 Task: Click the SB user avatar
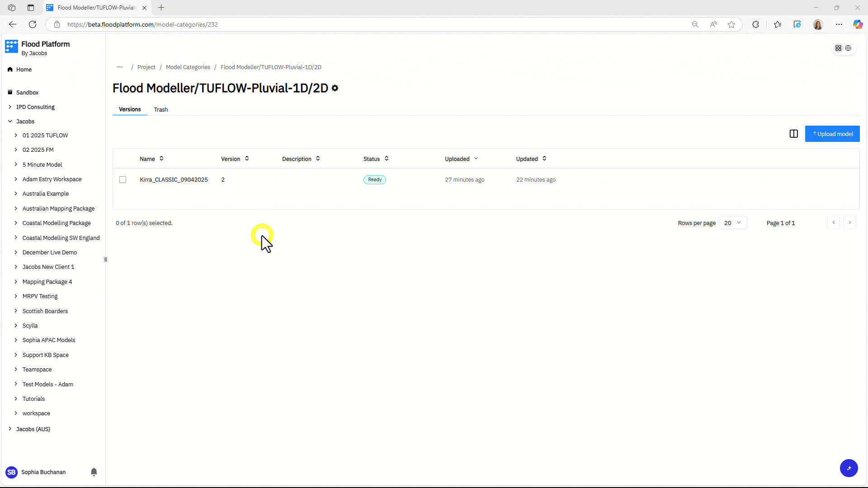11,472
